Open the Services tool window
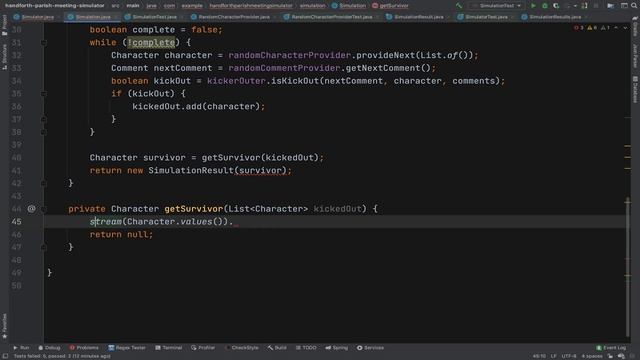Screen dimensions: 640x360 pos(370,348)
